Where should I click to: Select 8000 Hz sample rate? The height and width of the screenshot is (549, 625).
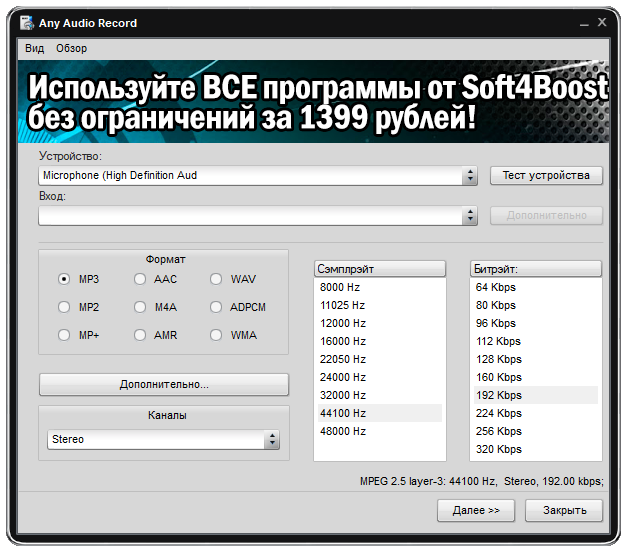pos(380,287)
